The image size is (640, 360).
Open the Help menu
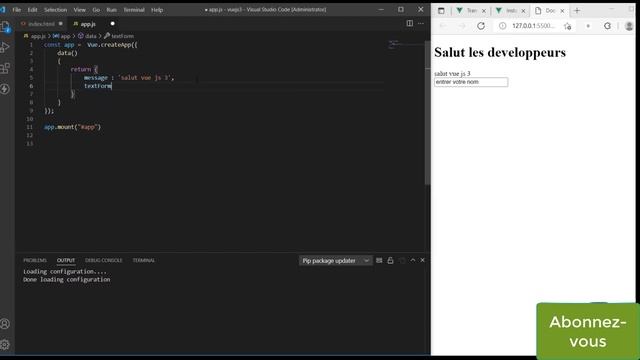click(157, 10)
